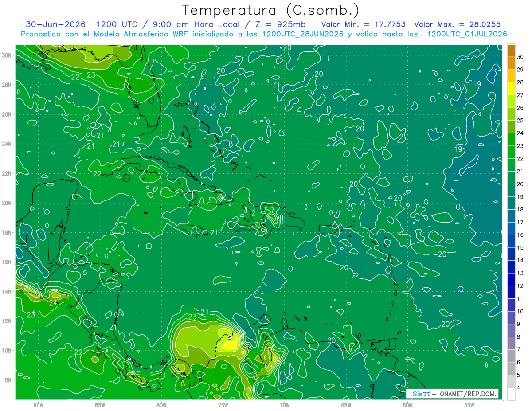Click the longitude label "75W"
This screenshot has height=411, width=532.
pos(223,405)
